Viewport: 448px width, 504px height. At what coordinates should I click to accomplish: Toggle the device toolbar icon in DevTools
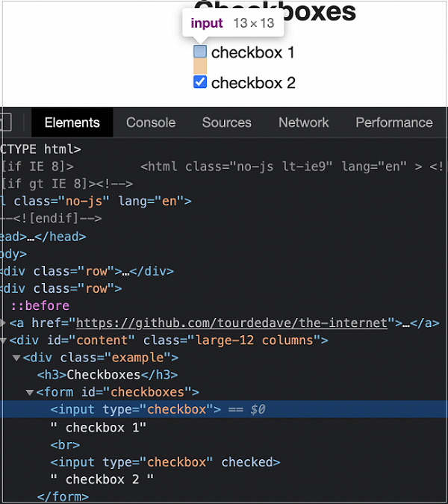point(4,122)
